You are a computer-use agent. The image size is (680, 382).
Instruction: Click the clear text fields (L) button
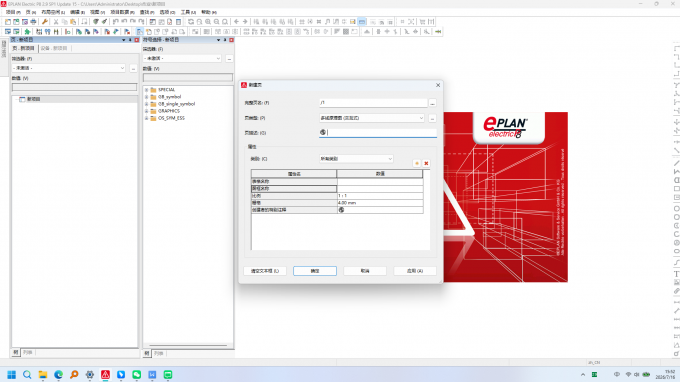(265, 271)
